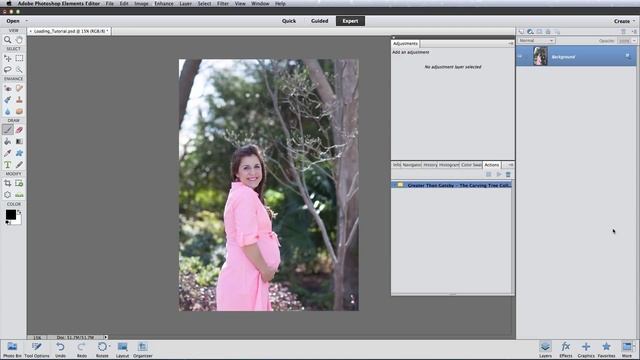Screen dimensions: 640x360
Task: Select the Red Eye Removal tool
Action: [x=7, y=88]
